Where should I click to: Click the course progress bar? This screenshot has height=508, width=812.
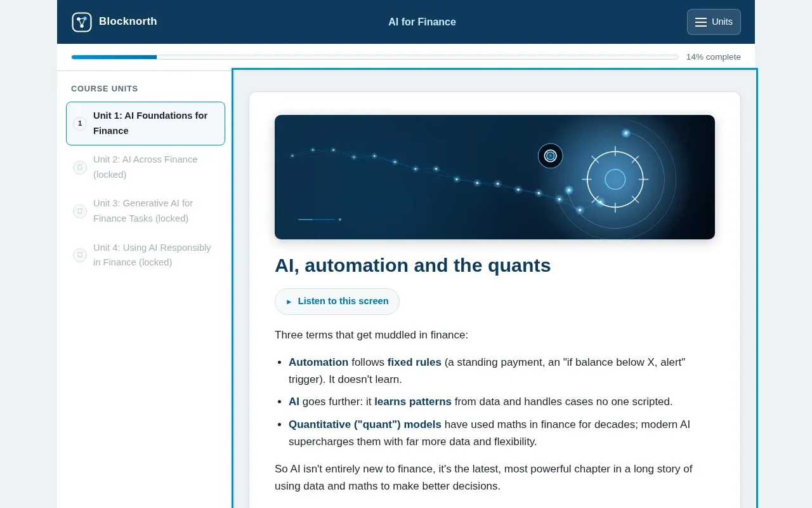(375, 57)
